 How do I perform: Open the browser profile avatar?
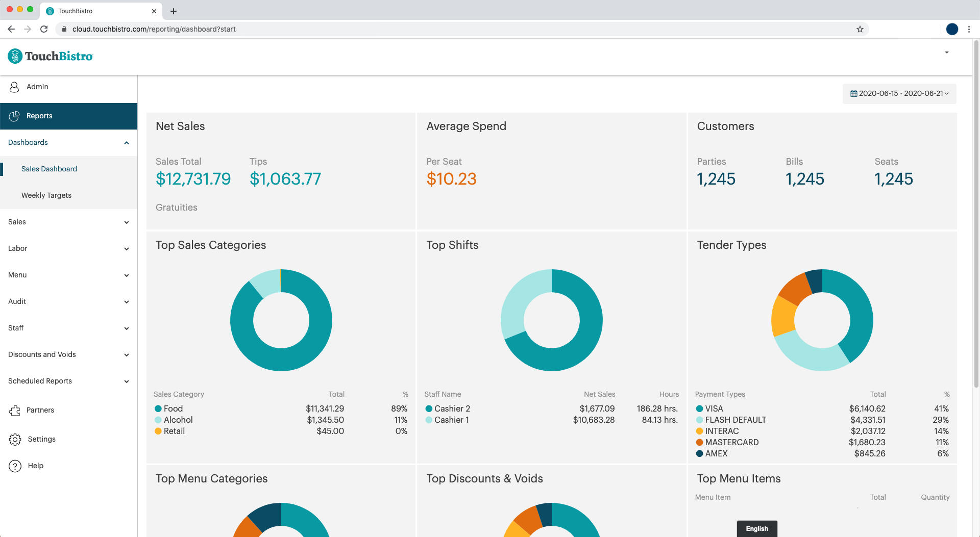952,29
